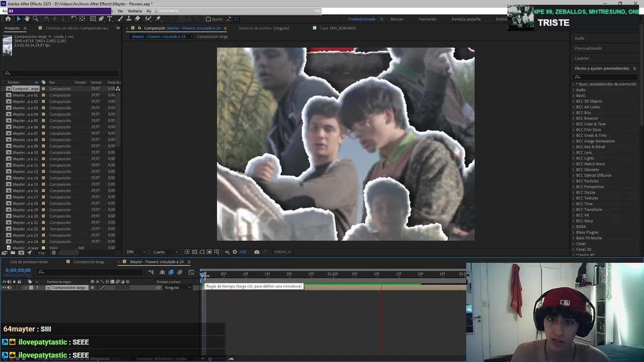
Task: Switch to Pantalla pequeña workspace
Action: click(x=466, y=19)
